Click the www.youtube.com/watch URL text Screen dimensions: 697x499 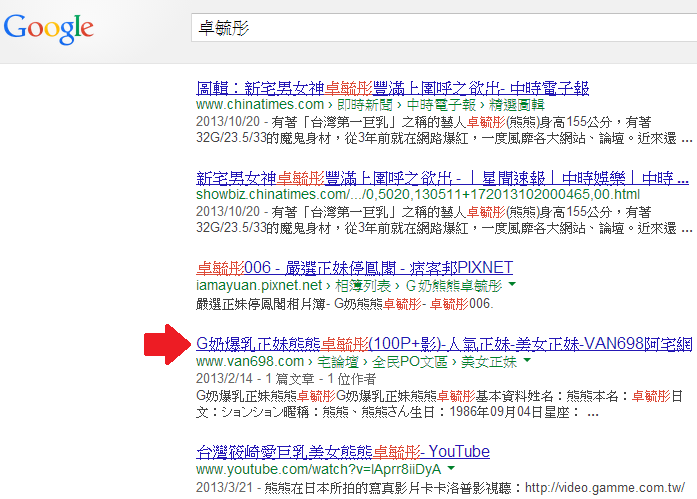pyautogui.click(x=318, y=469)
